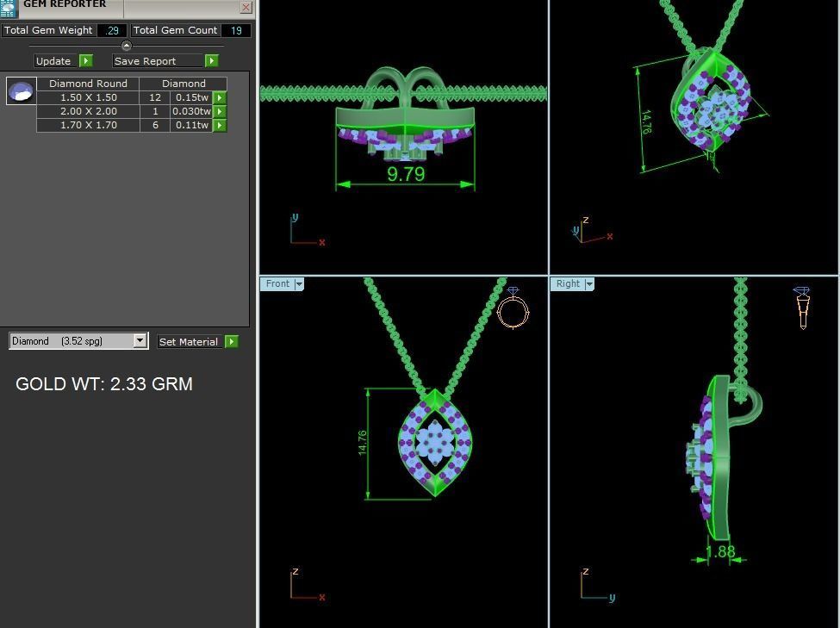840x628 pixels.
Task: Select the 2.00 X 2.00 size cell
Action: [x=89, y=111]
